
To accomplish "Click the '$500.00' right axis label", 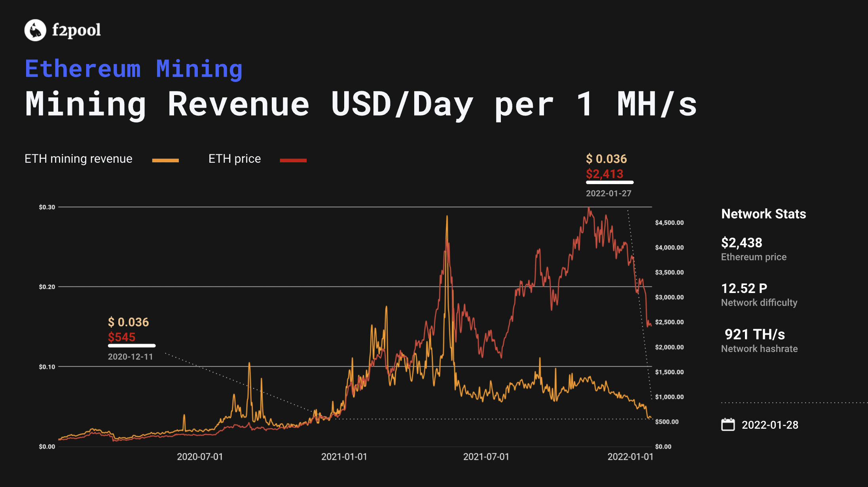I will tap(667, 422).
